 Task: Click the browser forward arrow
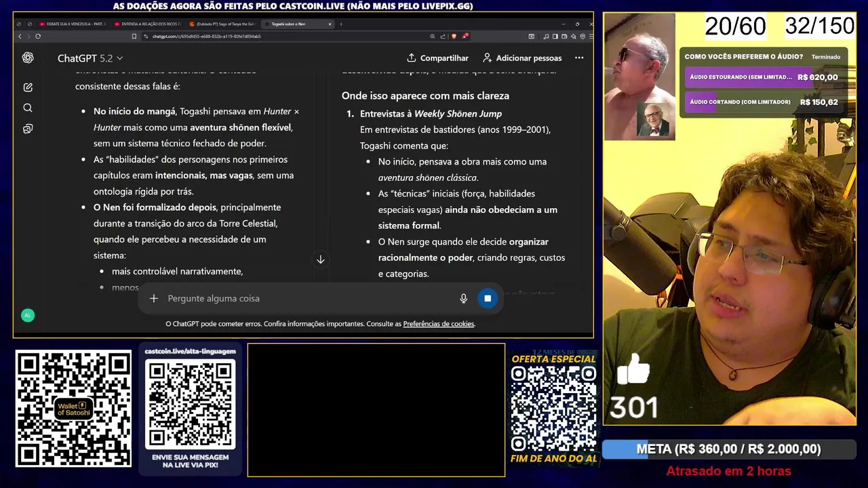click(28, 37)
